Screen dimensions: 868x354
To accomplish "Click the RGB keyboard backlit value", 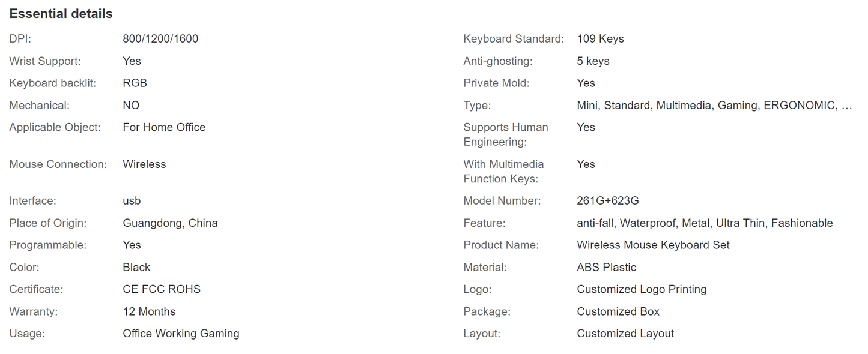I will point(135,83).
